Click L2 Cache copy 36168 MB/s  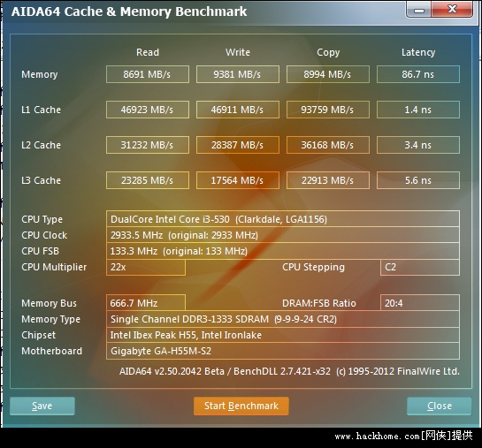(x=328, y=145)
